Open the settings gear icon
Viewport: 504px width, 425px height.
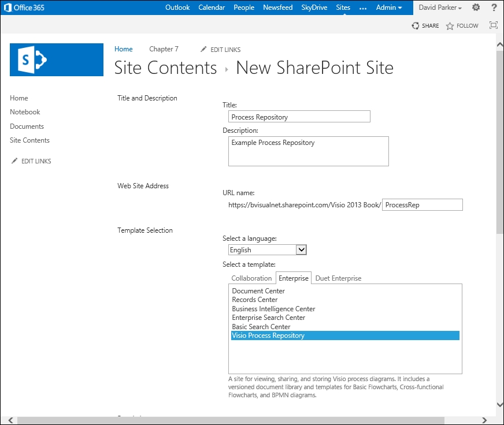476,8
